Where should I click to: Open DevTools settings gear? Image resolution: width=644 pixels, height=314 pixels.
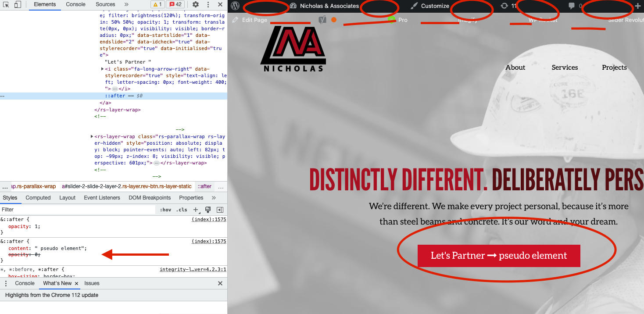click(x=196, y=4)
